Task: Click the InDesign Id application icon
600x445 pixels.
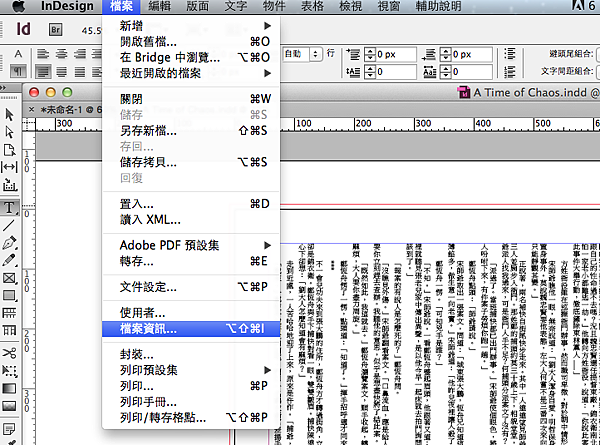Action: 24,29
